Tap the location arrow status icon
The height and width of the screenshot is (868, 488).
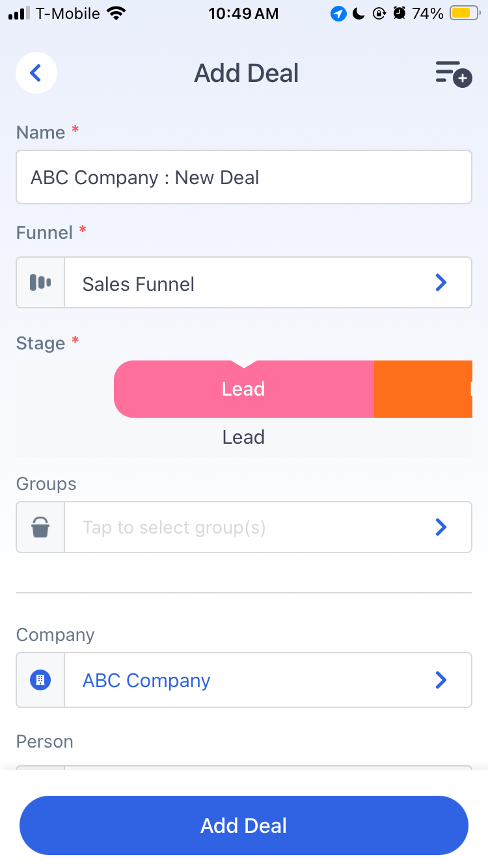[338, 13]
